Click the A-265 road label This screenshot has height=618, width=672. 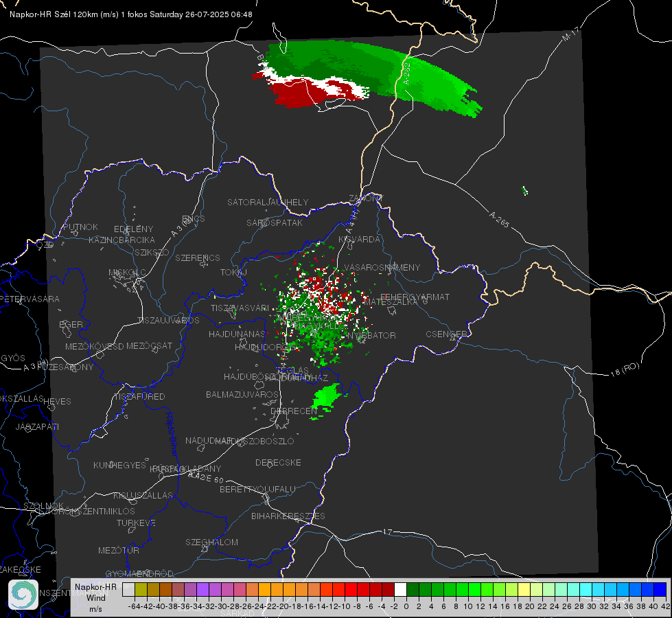pyautogui.click(x=499, y=220)
